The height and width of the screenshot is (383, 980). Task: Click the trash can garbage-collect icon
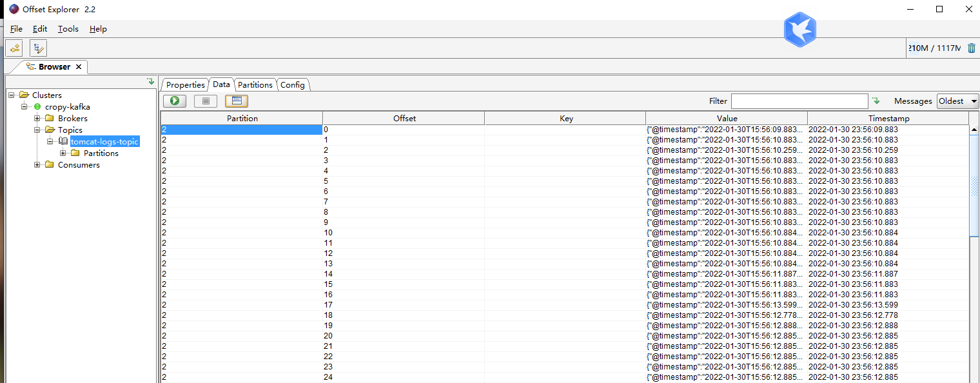click(971, 48)
